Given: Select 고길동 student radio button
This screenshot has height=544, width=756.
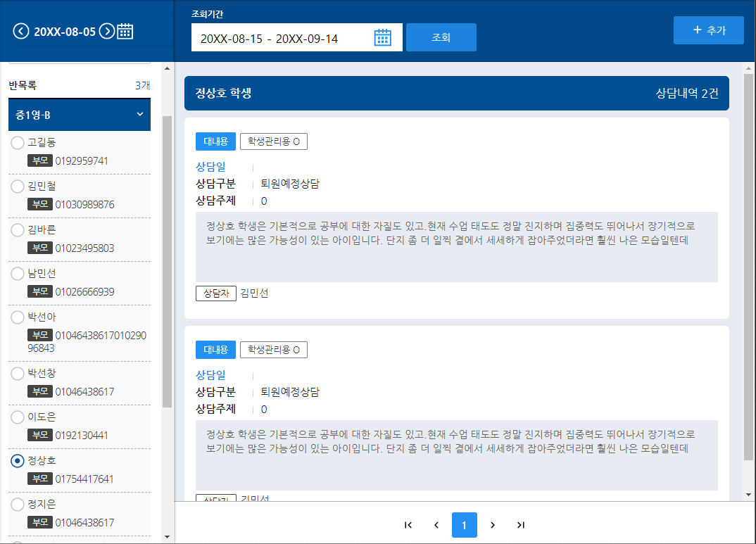Looking at the screenshot, I should click(x=18, y=143).
